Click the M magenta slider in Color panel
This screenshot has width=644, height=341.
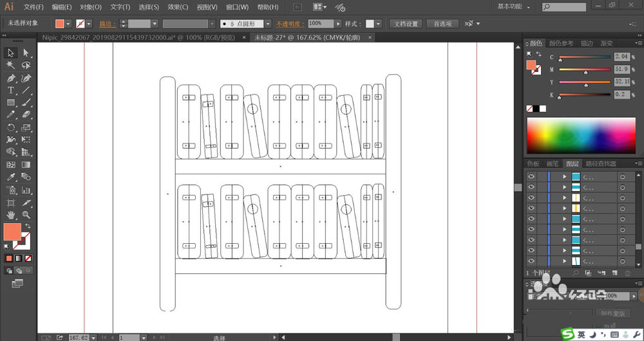[585, 69]
